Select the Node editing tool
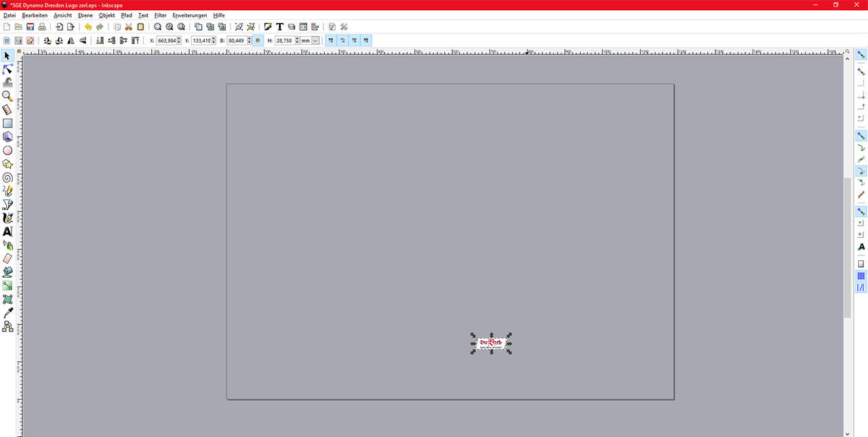Screen dimensions: 868x437 [x=7, y=69]
